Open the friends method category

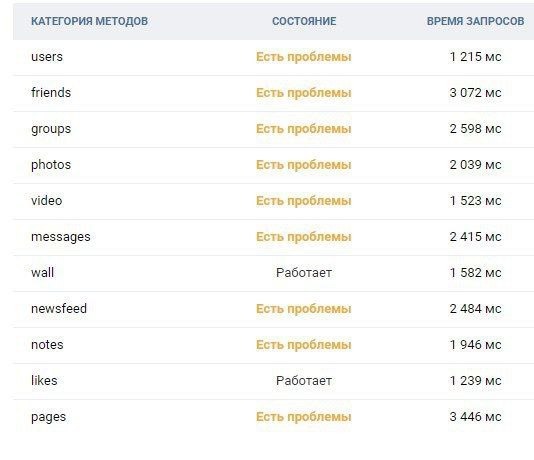coord(51,93)
